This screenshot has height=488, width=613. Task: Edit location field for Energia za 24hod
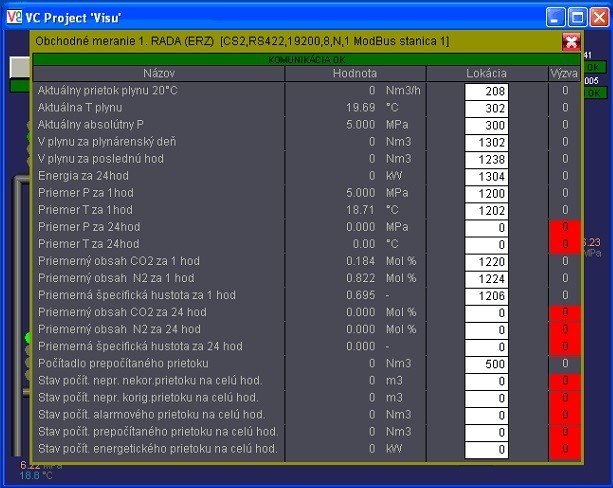(x=486, y=177)
